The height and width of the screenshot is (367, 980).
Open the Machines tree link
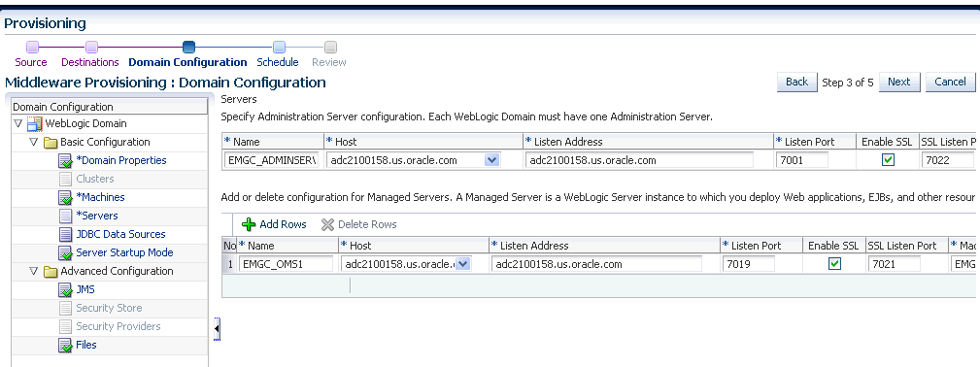pyautogui.click(x=101, y=197)
